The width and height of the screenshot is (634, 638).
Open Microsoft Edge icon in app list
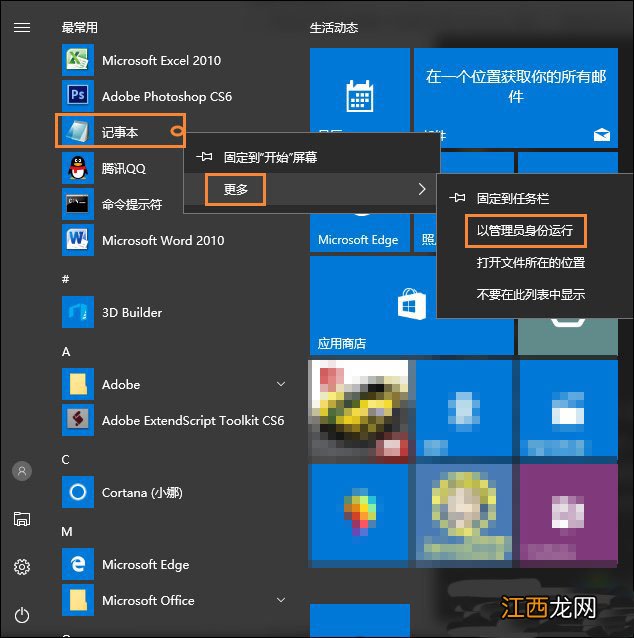(78, 564)
